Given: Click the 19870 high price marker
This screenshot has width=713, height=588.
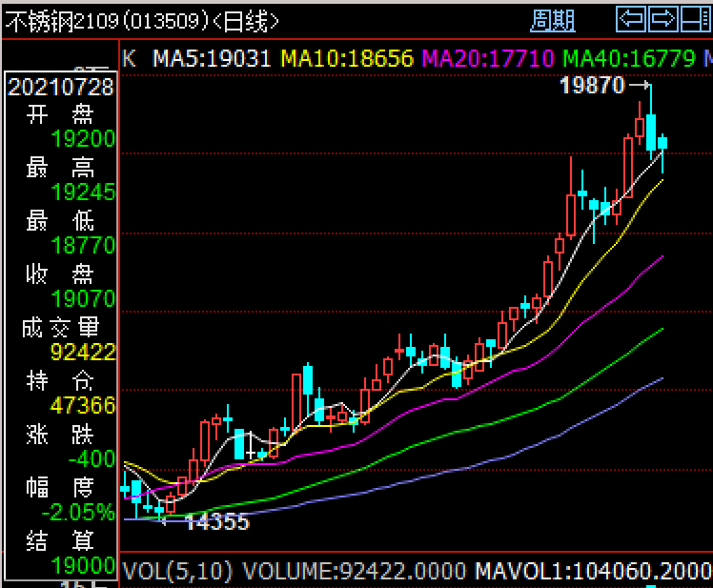Looking at the screenshot, I should [x=592, y=85].
